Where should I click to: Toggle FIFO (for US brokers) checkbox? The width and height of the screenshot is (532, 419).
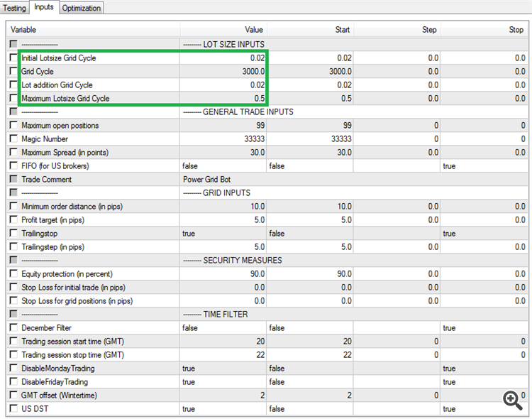(13, 165)
